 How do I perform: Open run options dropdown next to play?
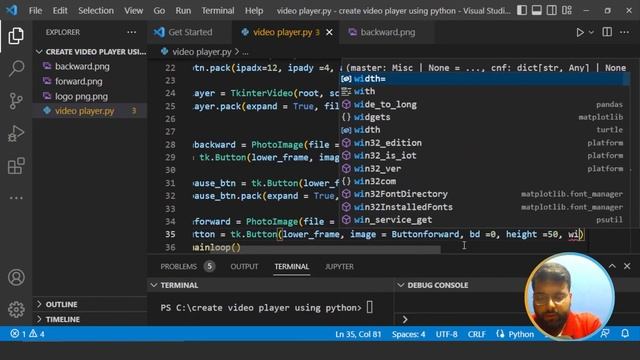[591, 32]
